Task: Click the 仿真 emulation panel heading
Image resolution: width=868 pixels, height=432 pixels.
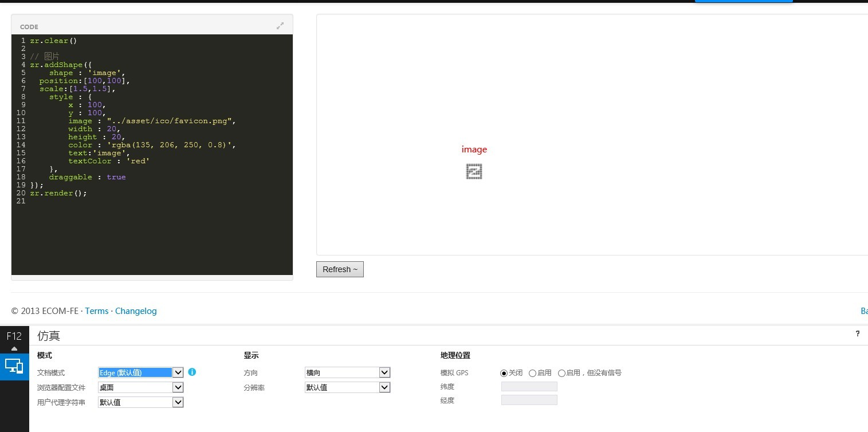Action: (x=49, y=336)
